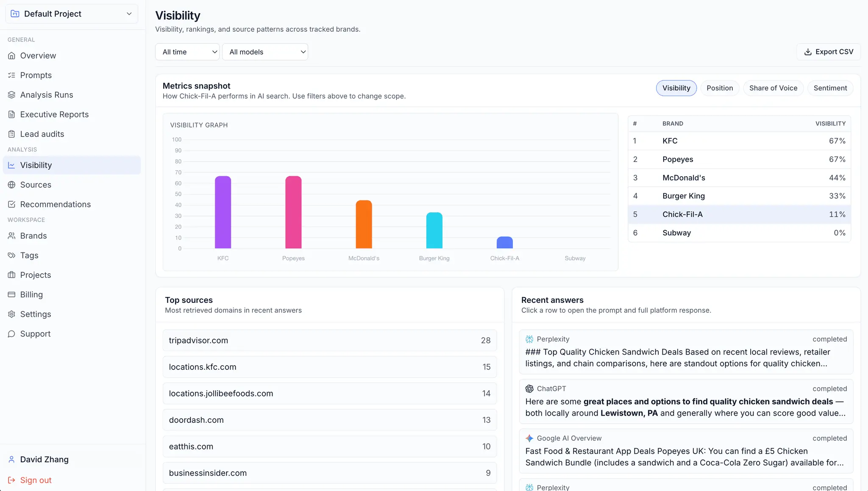Image resolution: width=868 pixels, height=491 pixels.
Task: Click the ChatGPT logo icon in Recent answers
Action: pyautogui.click(x=529, y=388)
